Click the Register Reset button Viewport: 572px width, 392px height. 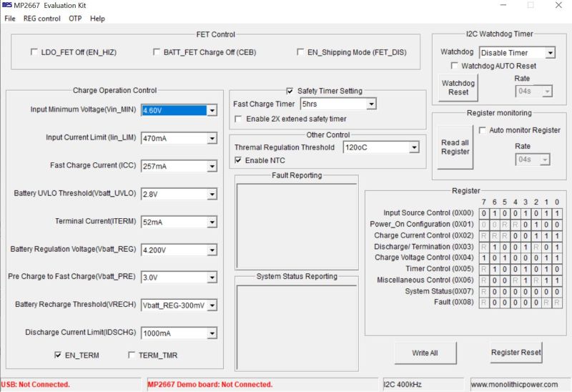516,352
